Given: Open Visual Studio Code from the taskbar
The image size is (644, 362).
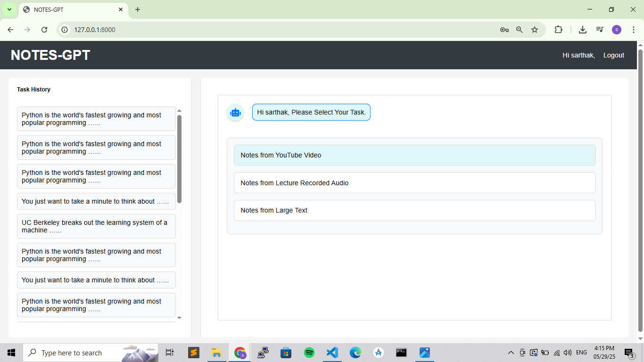Looking at the screenshot, I should point(332,353).
